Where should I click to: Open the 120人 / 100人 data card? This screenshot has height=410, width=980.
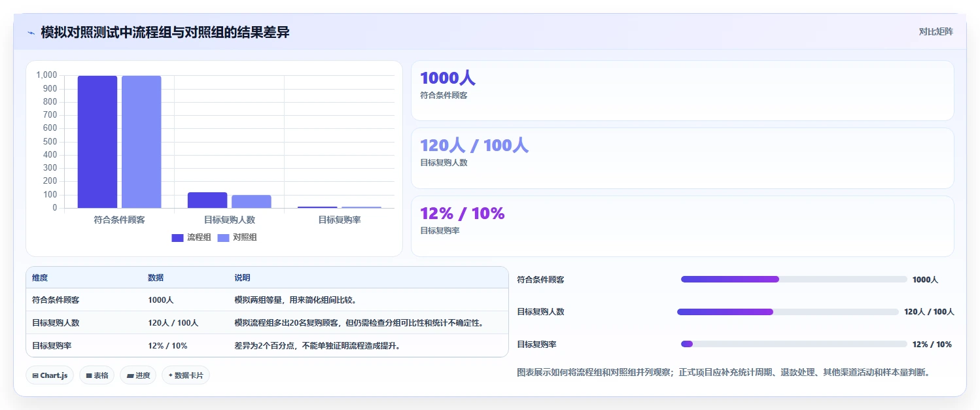tap(682, 158)
